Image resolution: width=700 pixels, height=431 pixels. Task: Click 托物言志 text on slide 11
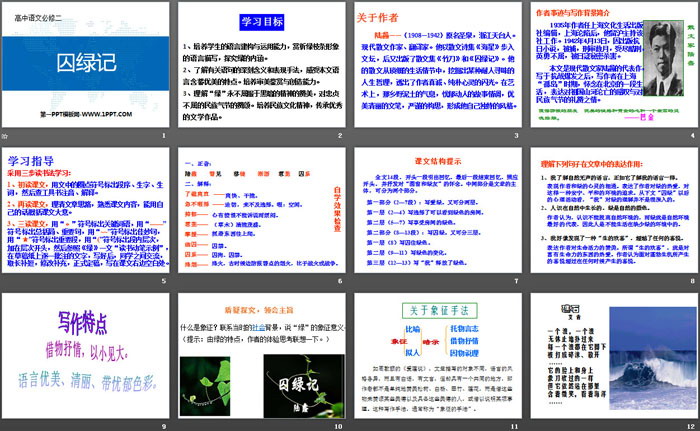[x=464, y=329]
